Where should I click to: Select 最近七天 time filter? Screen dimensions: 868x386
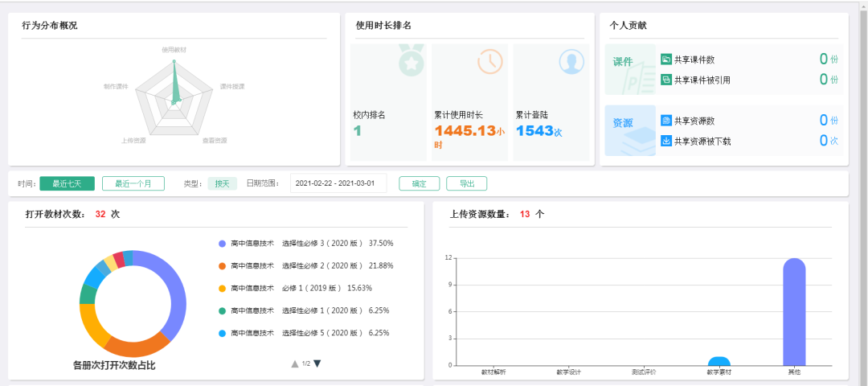click(67, 184)
